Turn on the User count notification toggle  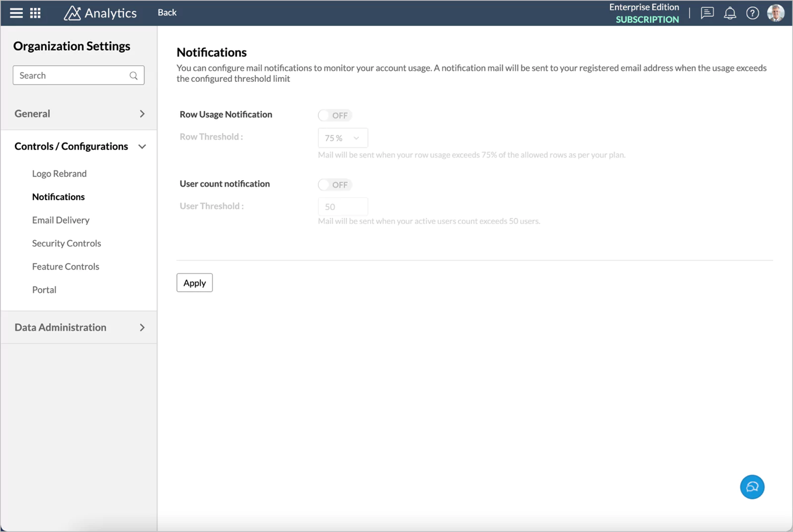click(335, 185)
